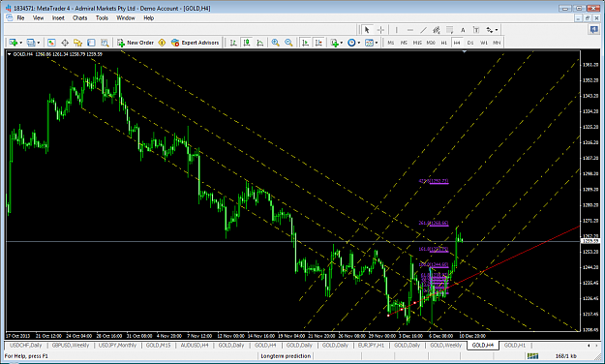Toggle chart auto scroll
605x364 pixels.
pos(305,43)
